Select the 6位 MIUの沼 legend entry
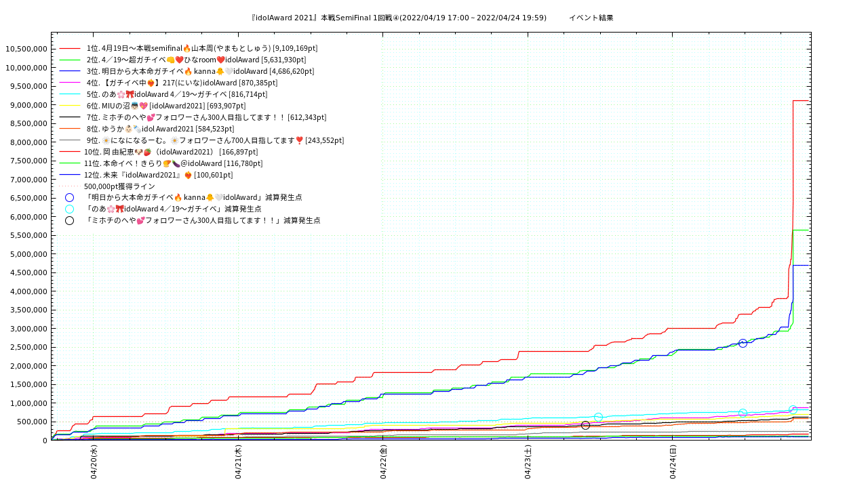The width and height of the screenshot is (868, 488). tap(165, 106)
